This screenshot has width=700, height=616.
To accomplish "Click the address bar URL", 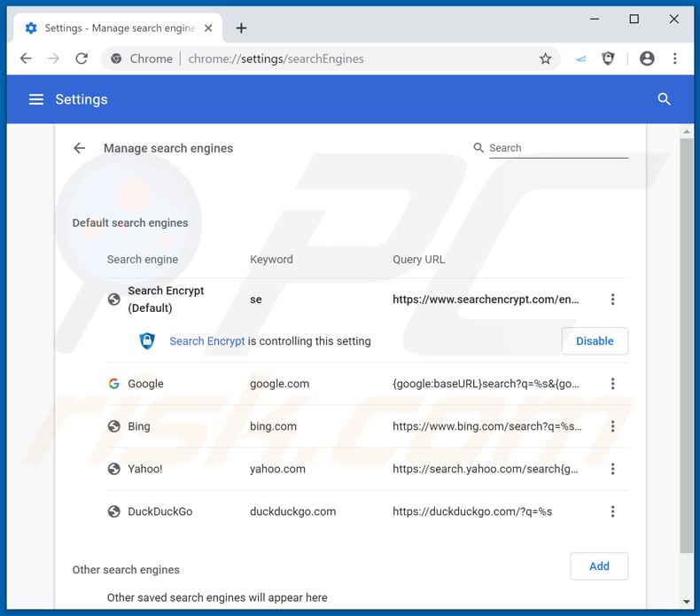I will (x=276, y=58).
